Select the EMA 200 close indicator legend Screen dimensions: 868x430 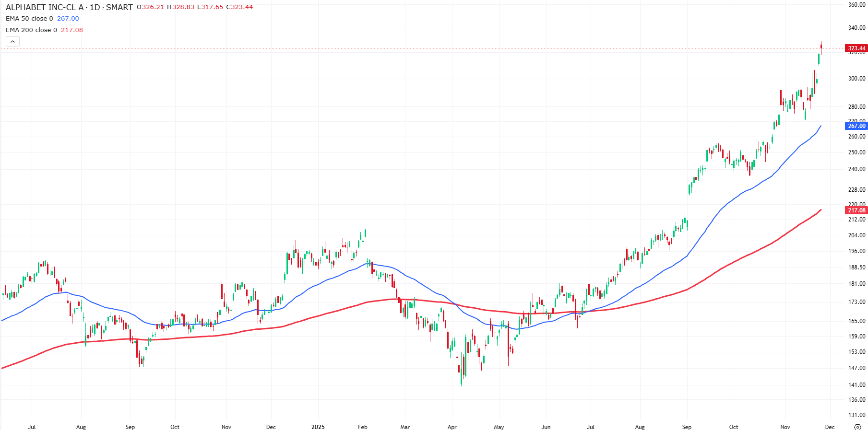(x=31, y=30)
